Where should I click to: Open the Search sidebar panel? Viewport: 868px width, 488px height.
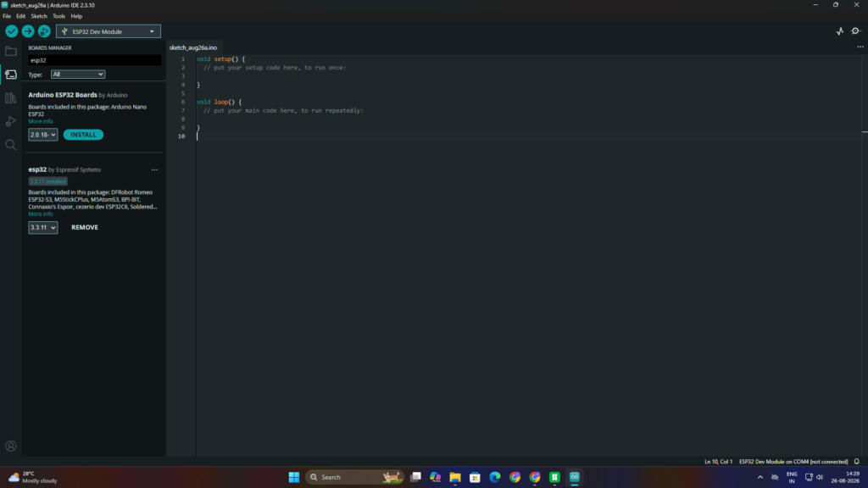pyautogui.click(x=10, y=145)
